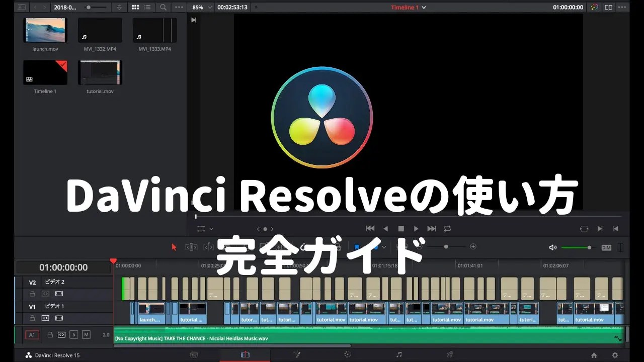Switch media pool to thumbnail view
The width and height of the screenshot is (644, 362).
[x=135, y=8]
